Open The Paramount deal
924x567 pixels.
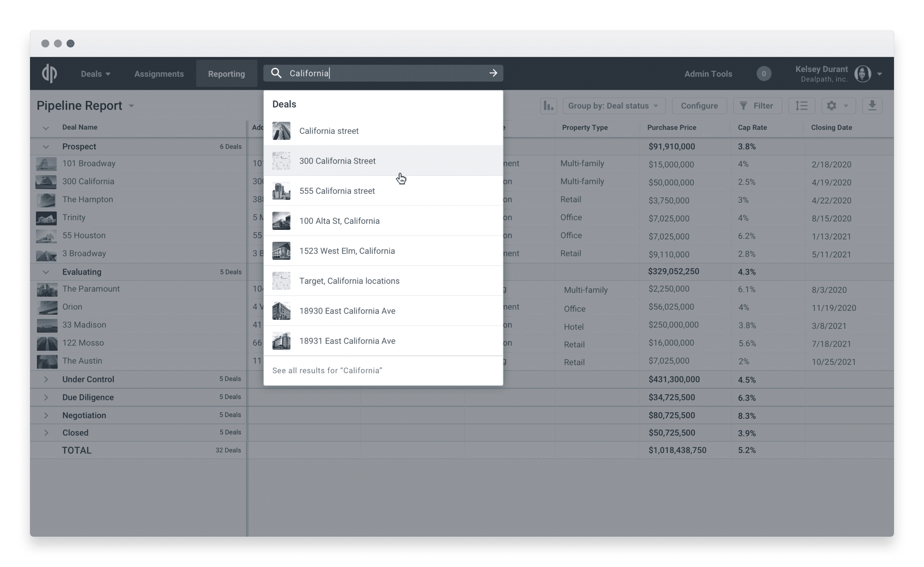click(x=91, y=289)
